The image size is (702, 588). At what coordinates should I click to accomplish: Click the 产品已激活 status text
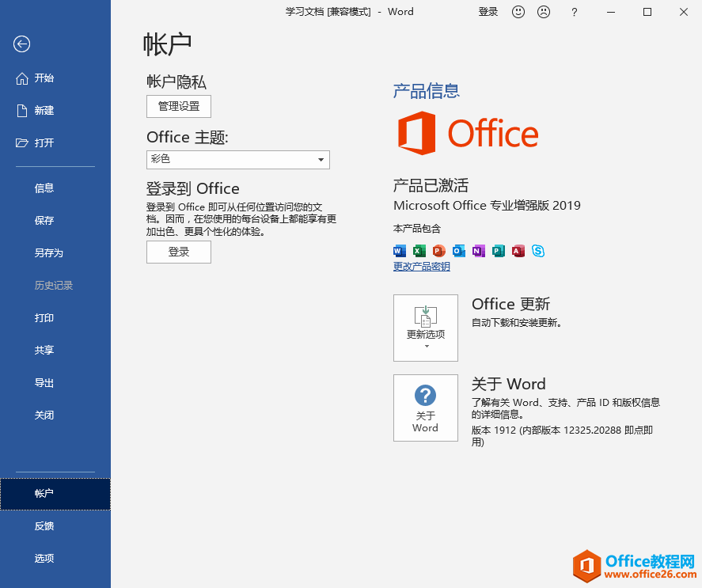tap(431, 185)
